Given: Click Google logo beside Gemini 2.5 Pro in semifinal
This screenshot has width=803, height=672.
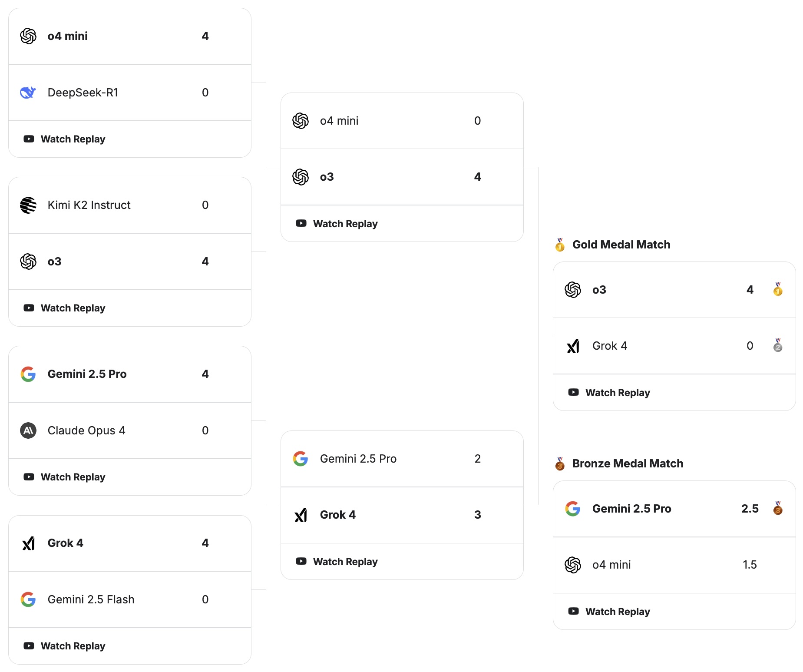Looking at the screenshot, I should [x=301, y=459].
